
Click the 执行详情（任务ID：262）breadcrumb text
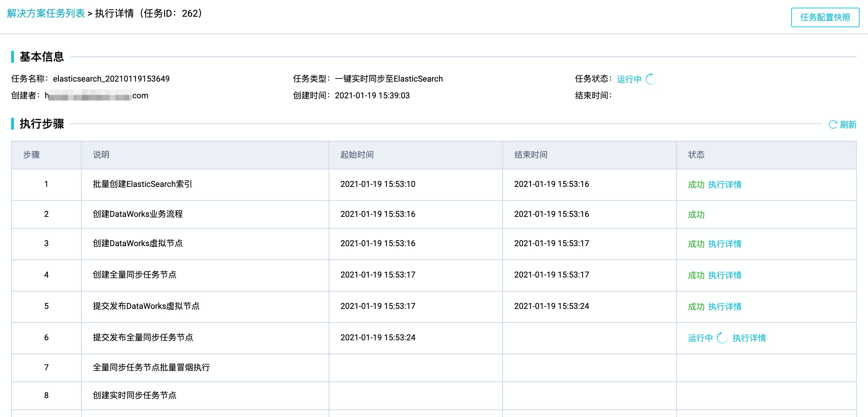(x=150, y=14)
